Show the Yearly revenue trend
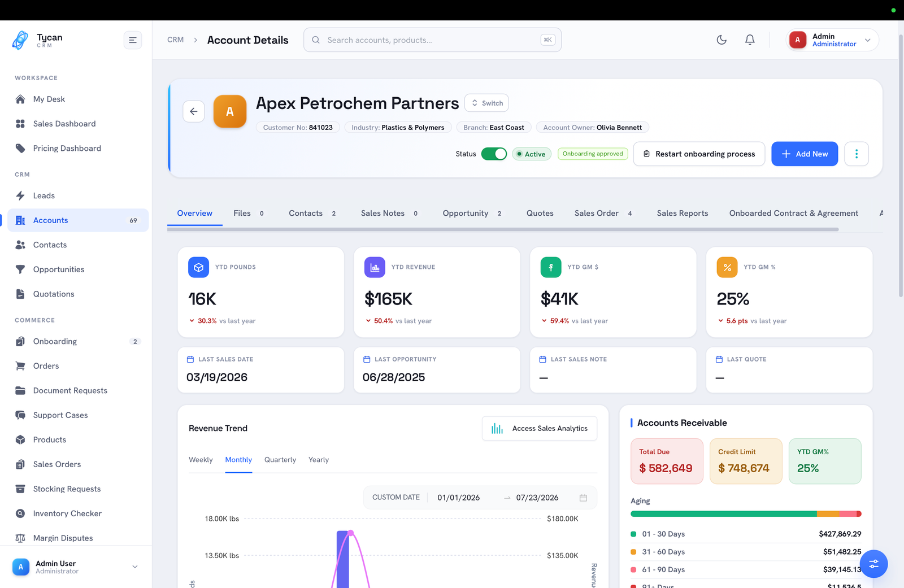Image resolution: width=904 pixels, height=588 pixels. (319, 460)
